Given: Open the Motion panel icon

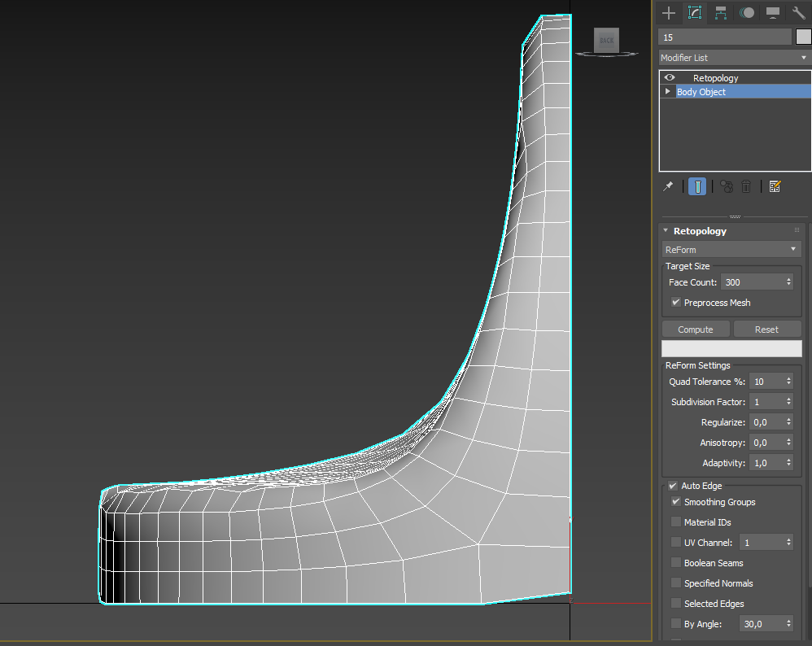Looking at the screenshot, I should [746, 13].
